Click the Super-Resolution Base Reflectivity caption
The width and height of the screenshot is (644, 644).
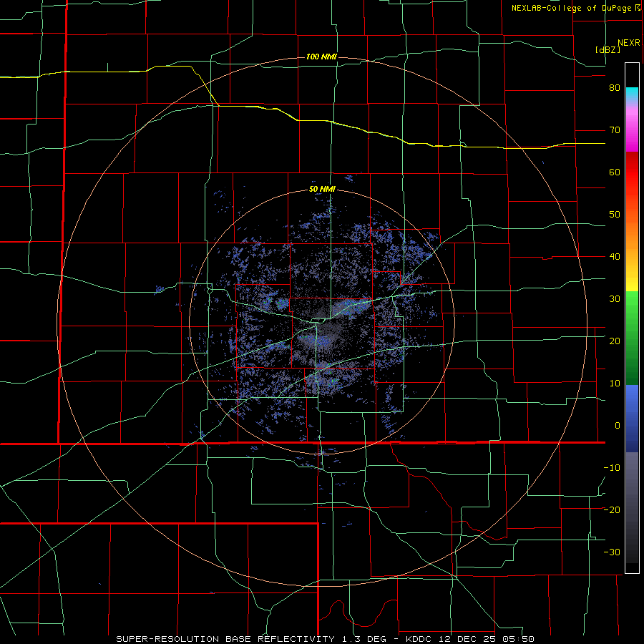325,639
